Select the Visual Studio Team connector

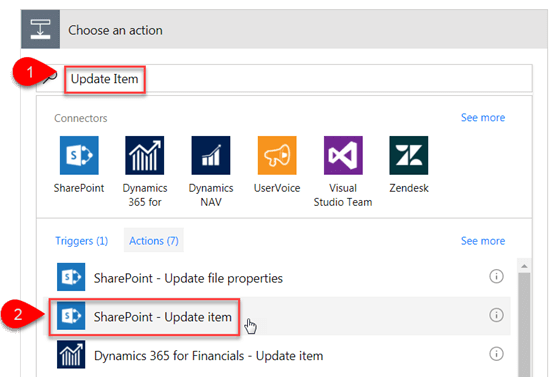click(x=343, y=155)
